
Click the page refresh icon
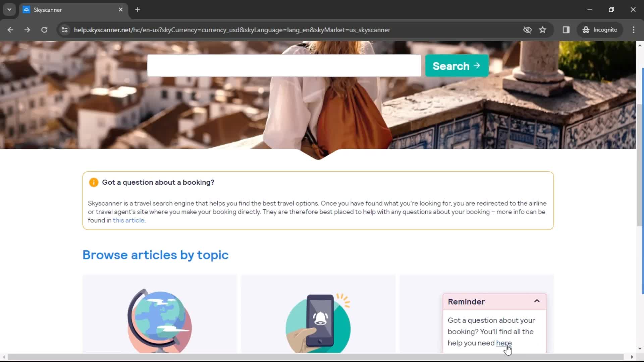tap(44, 29)
